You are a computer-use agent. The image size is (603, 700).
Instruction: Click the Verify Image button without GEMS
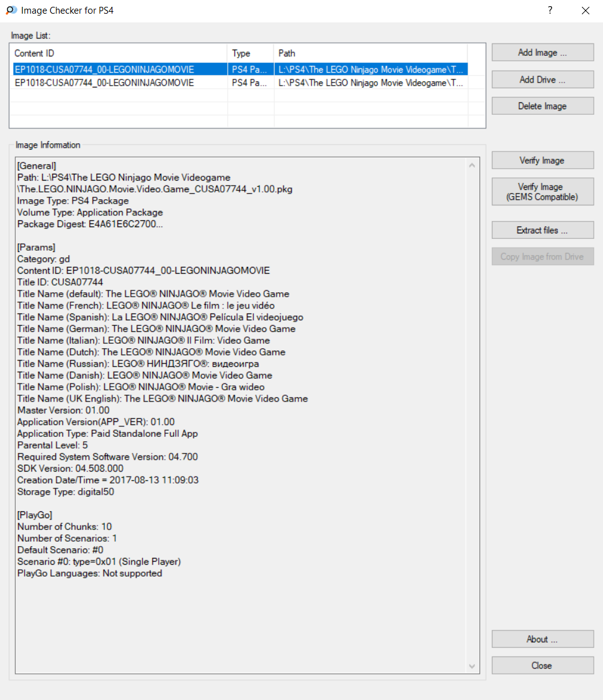542,160
